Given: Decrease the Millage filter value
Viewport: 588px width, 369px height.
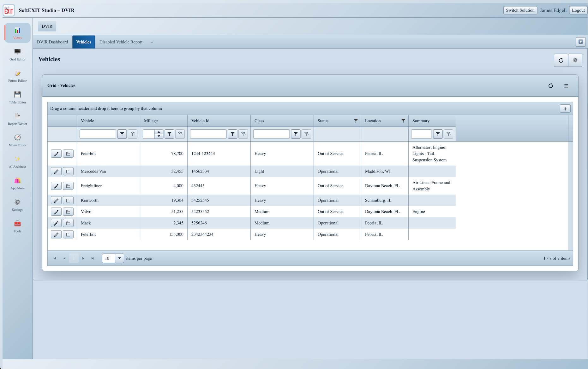Looking at the screenshot, I should click(159, 136).
